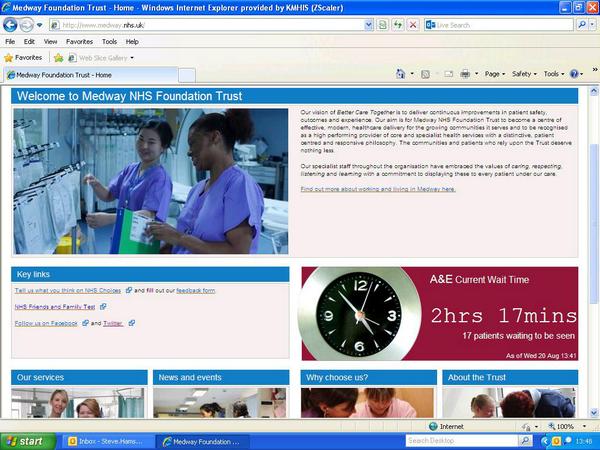This screenshot has width=600, height=450.
Task: Click external link icon beside Friends and Family Test
Action: [103, 307]
